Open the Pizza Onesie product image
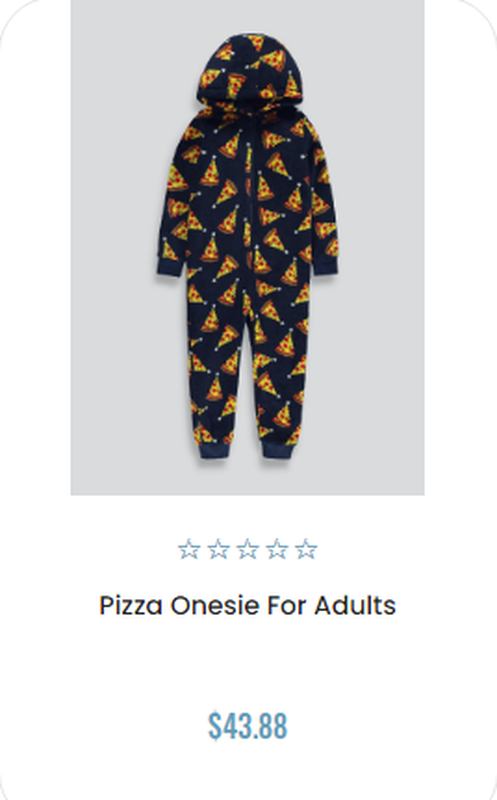The width and height of the screenshot is (497, 800). coord(247,247)
